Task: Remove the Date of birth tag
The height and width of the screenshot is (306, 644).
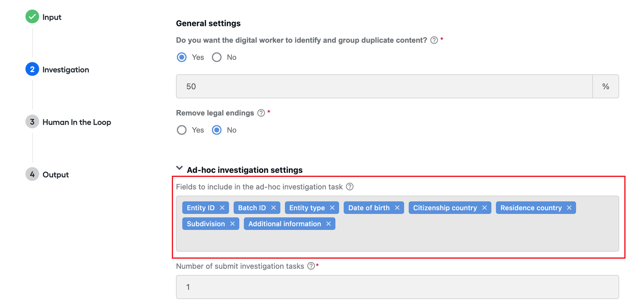Action: pyautogui.click(x=397, y=208)
